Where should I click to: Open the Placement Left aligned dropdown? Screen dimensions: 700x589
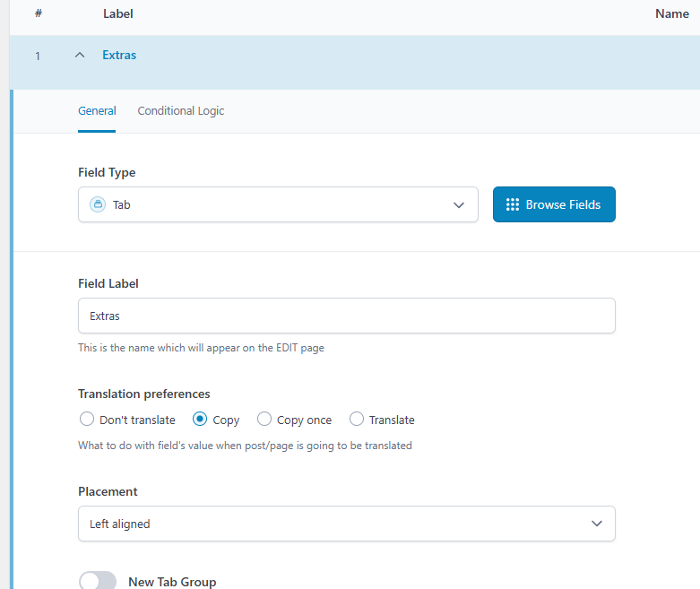coord(347,524)
